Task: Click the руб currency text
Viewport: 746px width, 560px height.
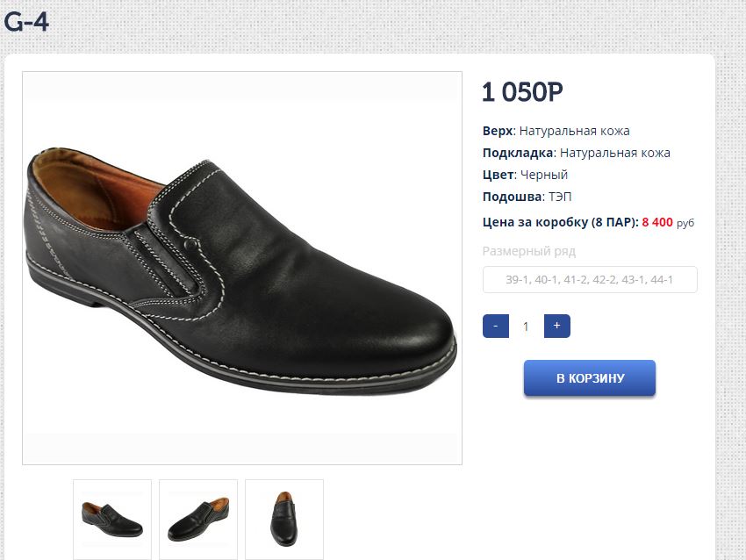Action: pyautogui.click(x=685, y=223)
